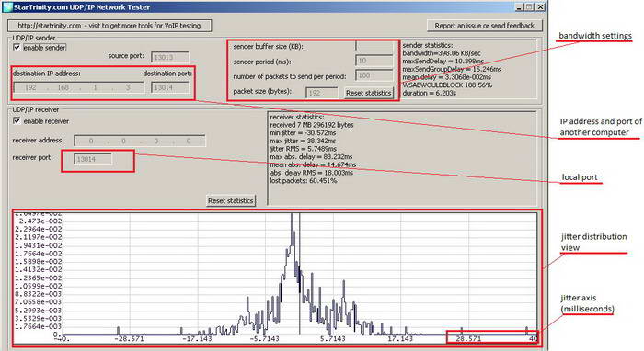Viewport: 644px width, 351px height.
Task: Select the max abs. delay = 83.232ms line
Action: [311, 156]
